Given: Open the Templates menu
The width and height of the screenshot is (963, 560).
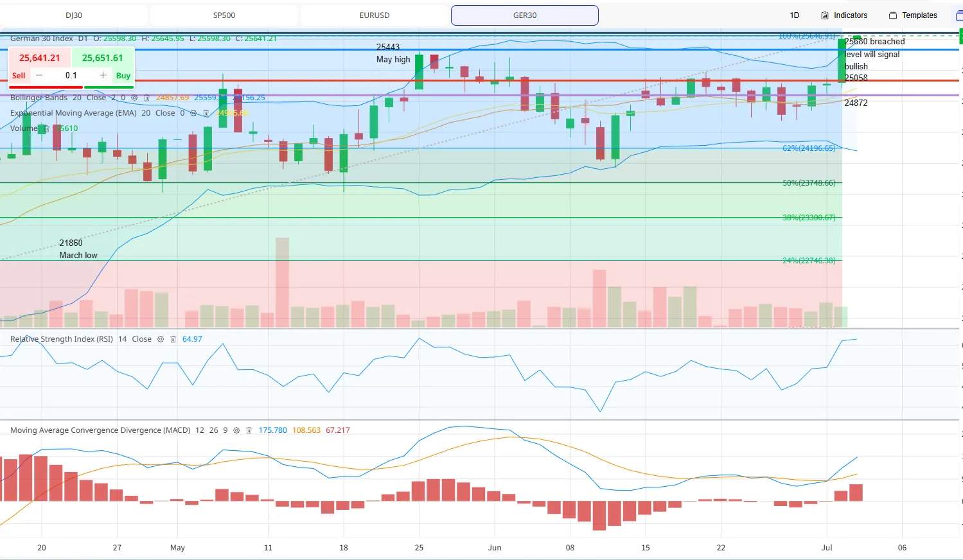Looking at the screenshot, I should (x=913, y=15).
